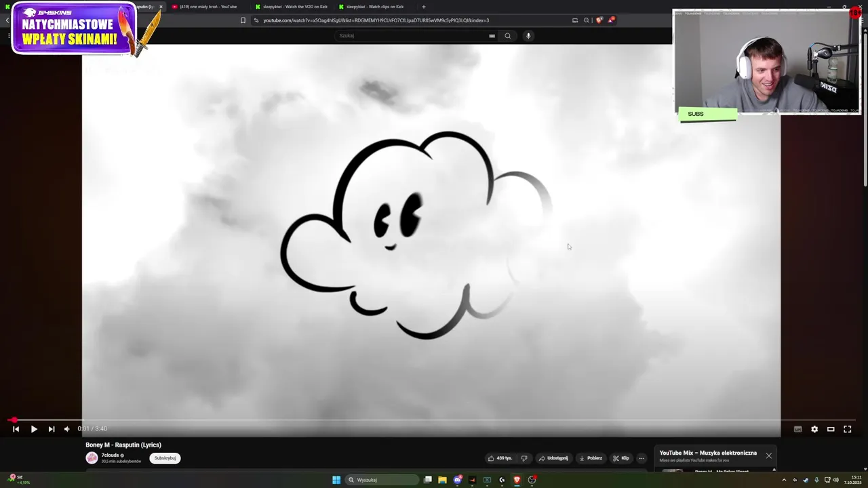This screenshot has height=488, width=868.
Task: Open the YouTube Mix – Muzyka elektroniczna title
Action: [x=708, y=453]
